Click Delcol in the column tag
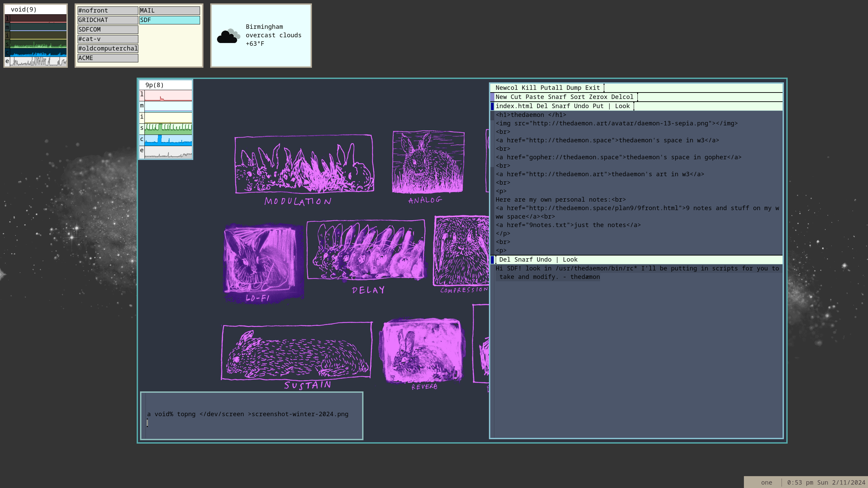The image size is (868, 488). [622, 97]
